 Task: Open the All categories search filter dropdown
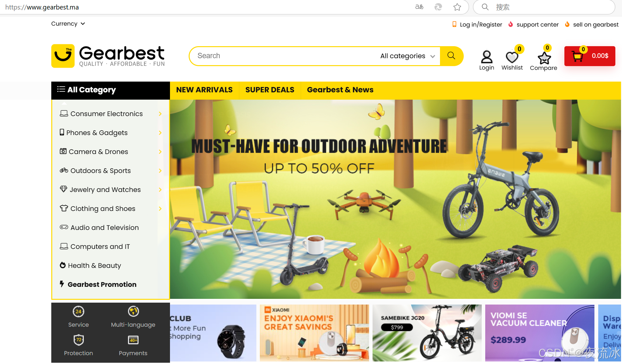pos(408,56)
